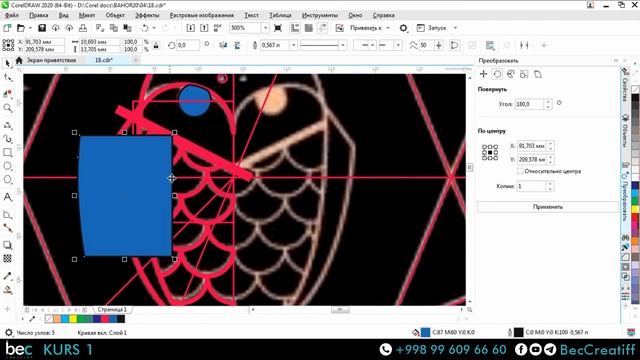Open the Свойства docker side tab

625,85
